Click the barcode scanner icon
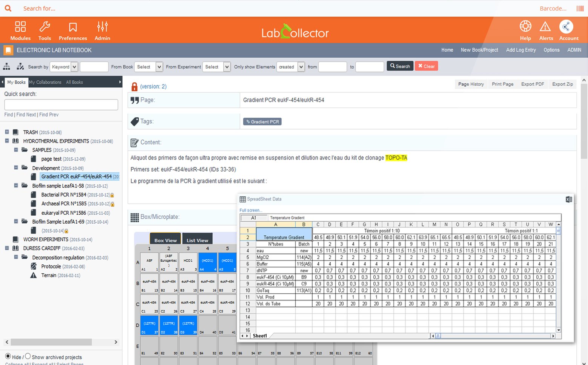This screenshot has width=588, height=365. pyautogui.click(x=580, y=8)
